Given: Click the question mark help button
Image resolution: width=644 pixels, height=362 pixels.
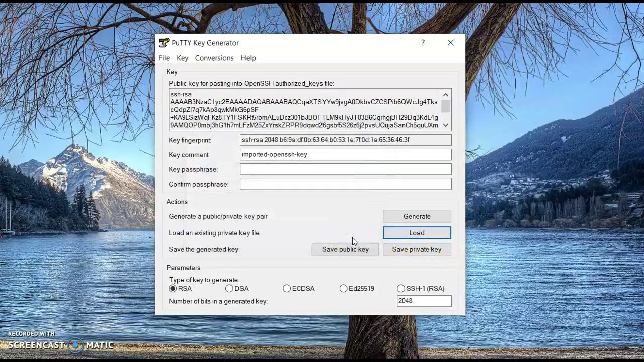Looking at the screenshot, I should (423, 43).
